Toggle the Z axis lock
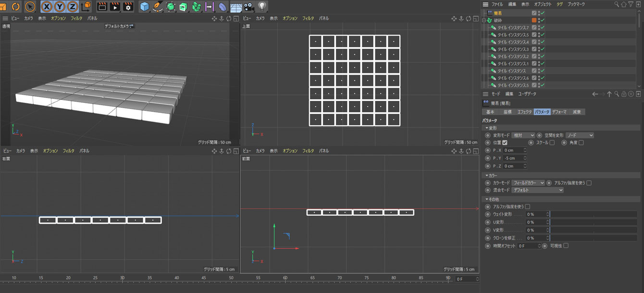The height and width of the screenshot is (293, 644). [x=73, y=7]
